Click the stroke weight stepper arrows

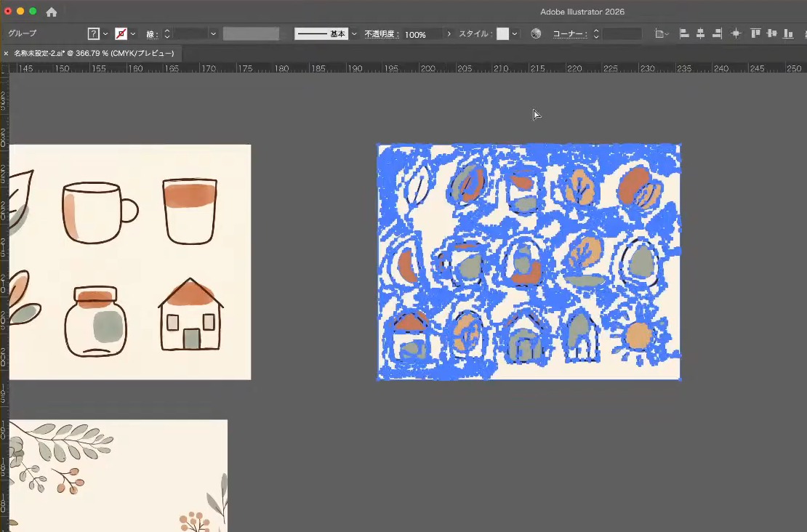pos(166,34)
